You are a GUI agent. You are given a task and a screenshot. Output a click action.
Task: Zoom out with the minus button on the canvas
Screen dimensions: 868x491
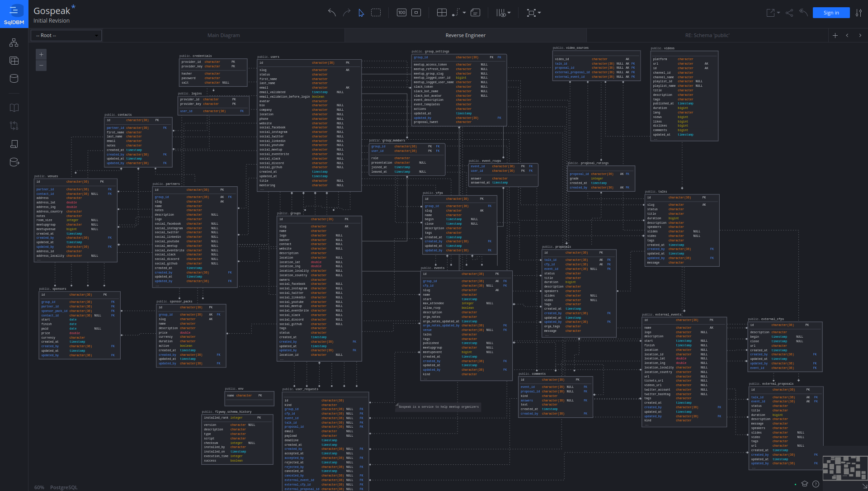(x=41, y=66)
